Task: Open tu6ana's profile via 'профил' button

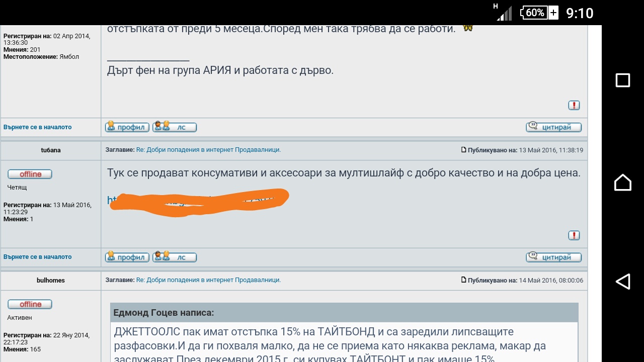Action: coord(127,257)
